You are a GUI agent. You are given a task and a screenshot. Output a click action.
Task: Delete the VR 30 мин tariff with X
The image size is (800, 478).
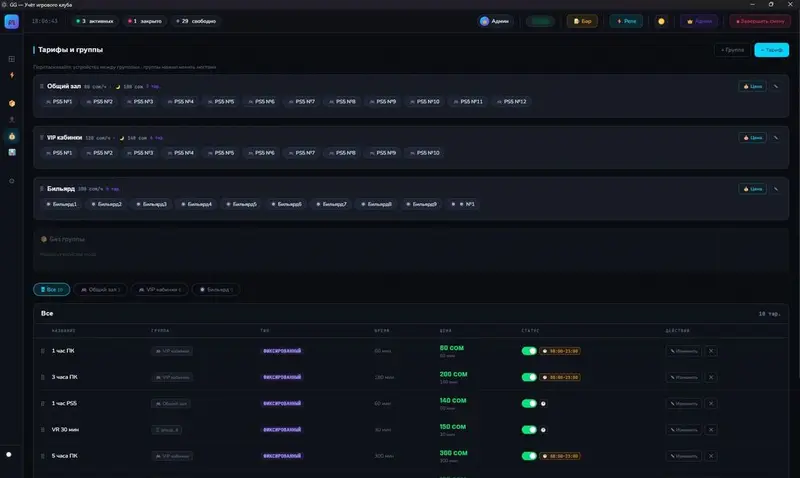coord(711,430)
